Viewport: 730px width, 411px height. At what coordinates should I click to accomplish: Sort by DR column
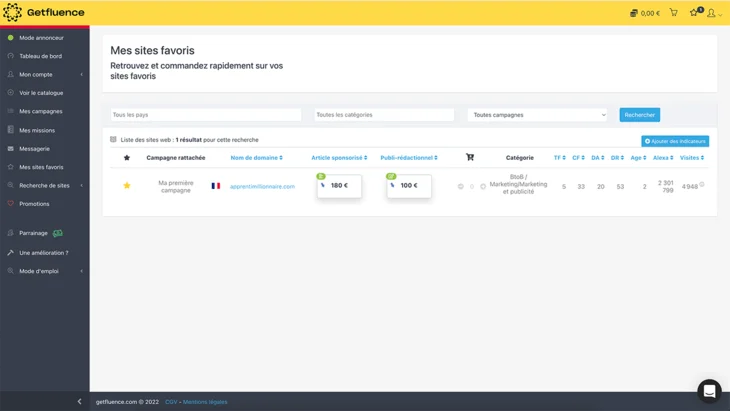pos(617,158)
